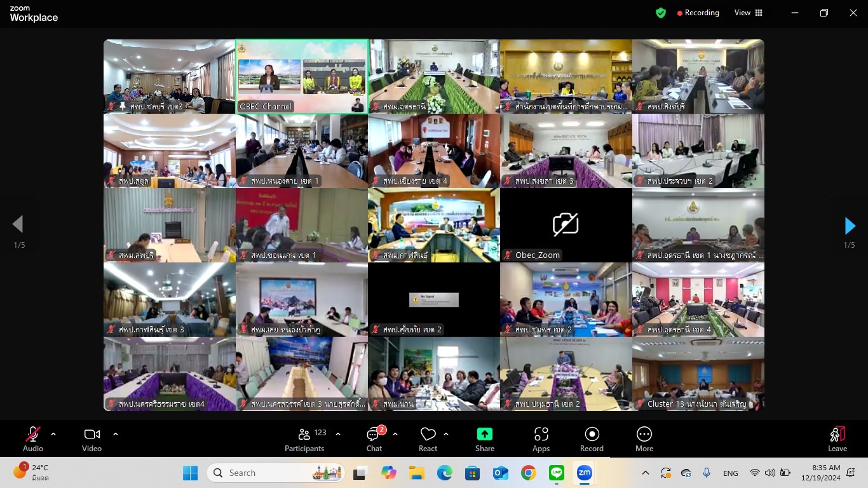Click the Record button in toolbar
Image resolution: width=868 pixels, height=488 pixels.
[592, 439]
